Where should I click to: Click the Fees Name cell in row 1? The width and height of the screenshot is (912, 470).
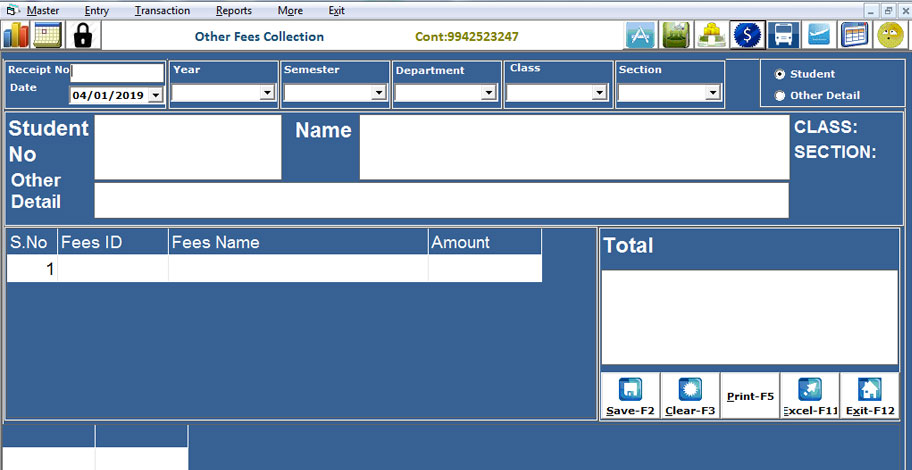click(298, 268)
